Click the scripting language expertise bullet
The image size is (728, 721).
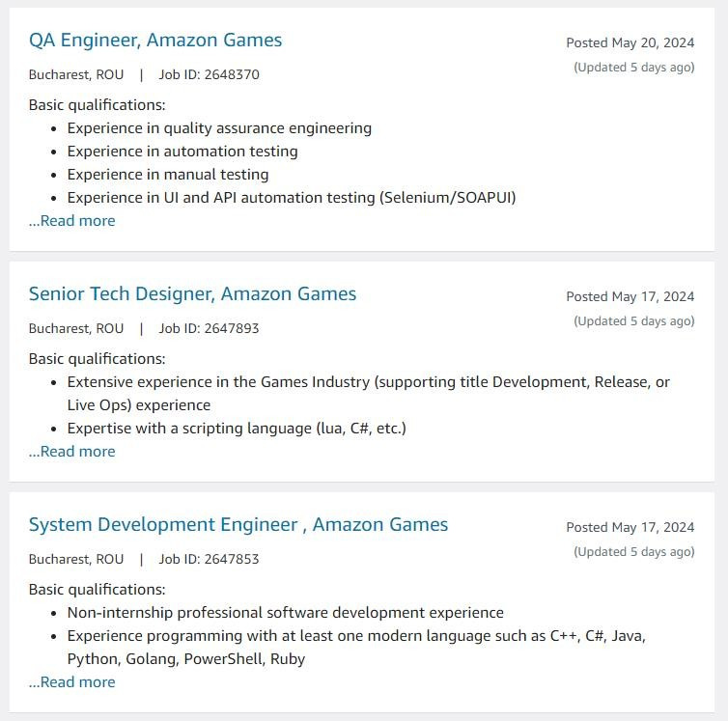pos(237,429)
